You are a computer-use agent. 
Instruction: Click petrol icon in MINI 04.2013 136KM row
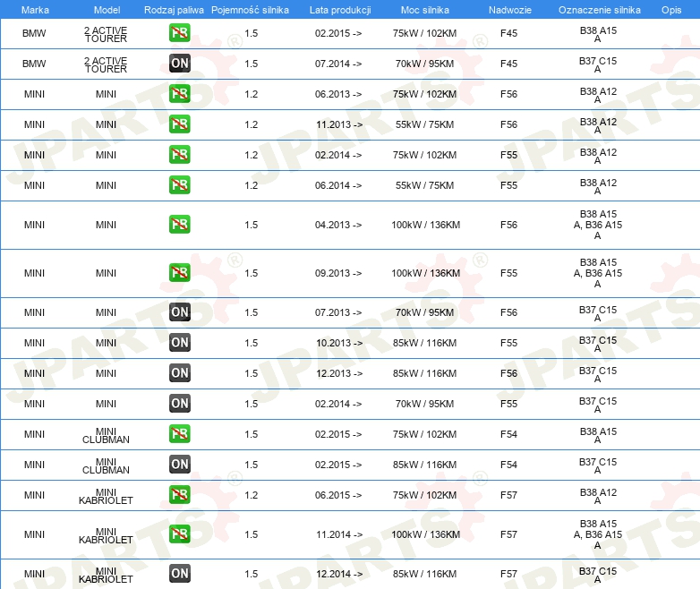179,224
